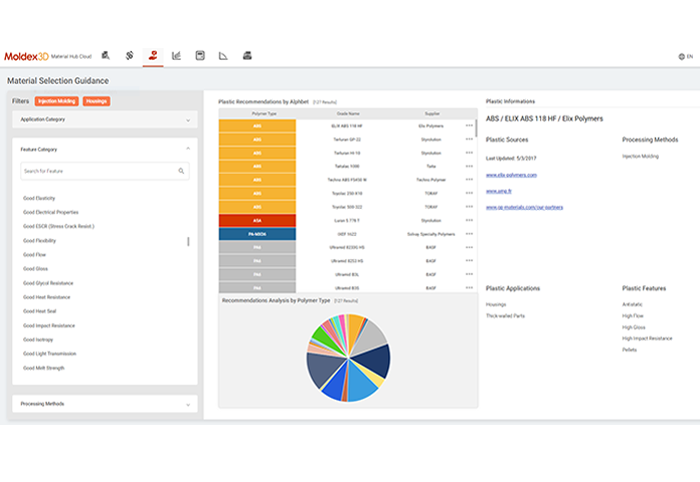Select the ELIX ABS 118 HF grade row
The height and width of the screenshot is (482, 700).
click(x=347, y=126)
